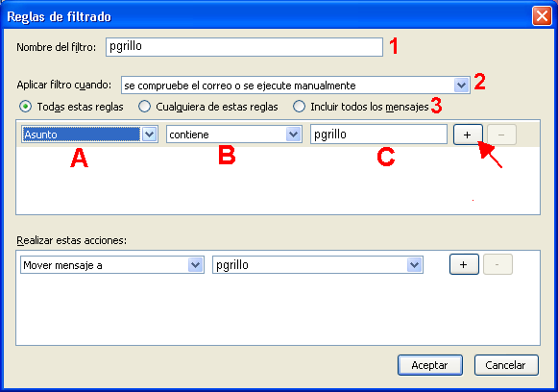This screenshot has height=392, width=558.
Task: Click the 'Reglas de filtrado' title bar
Action: pyautogui.click(x=267, y=16)
